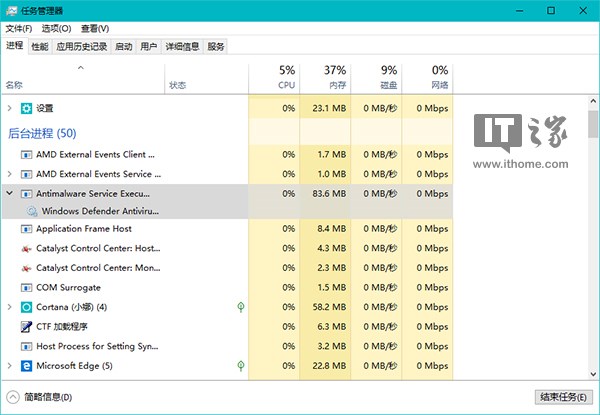This screenshot has height=415, width=600.
Task: Click the Application Frame Host icon
Action: point(26,229)
